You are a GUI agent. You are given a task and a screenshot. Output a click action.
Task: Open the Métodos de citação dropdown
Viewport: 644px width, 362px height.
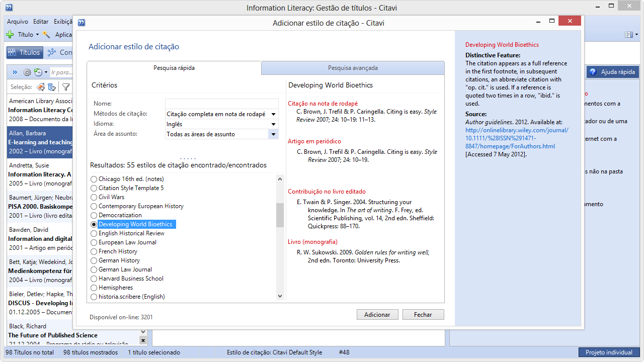point(273,114)
